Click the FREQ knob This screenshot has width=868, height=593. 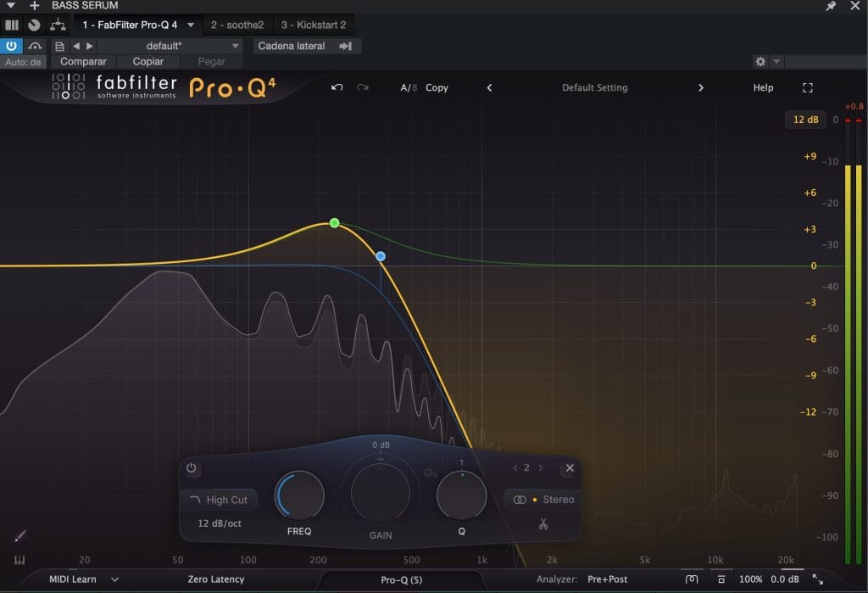tap(299, 495)
